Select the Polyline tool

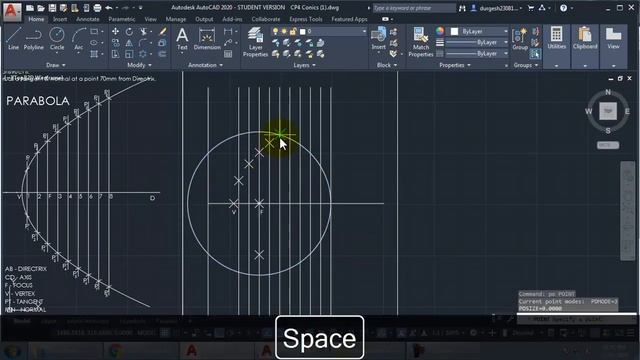tap(33, 39)
